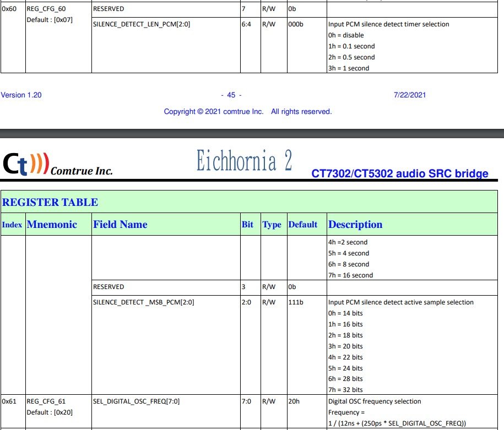Click 'Default : [0x20]' text

click(50, 412)
